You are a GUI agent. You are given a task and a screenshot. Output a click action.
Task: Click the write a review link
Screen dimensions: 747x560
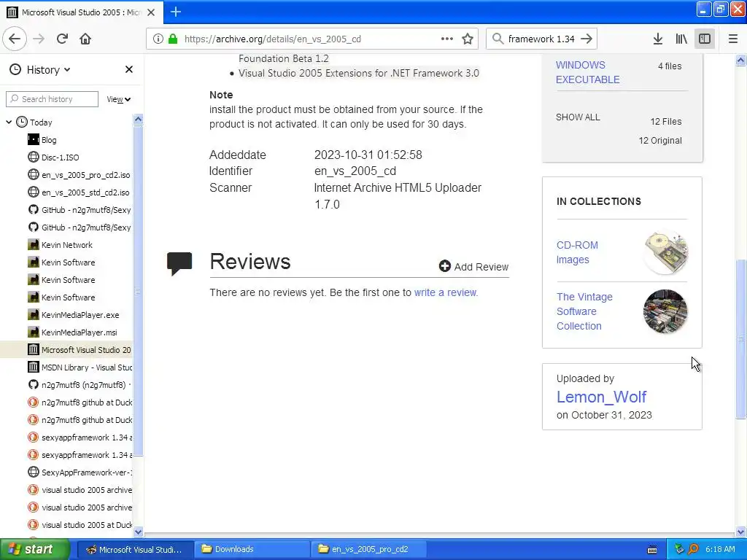click(x=446, y=292)
